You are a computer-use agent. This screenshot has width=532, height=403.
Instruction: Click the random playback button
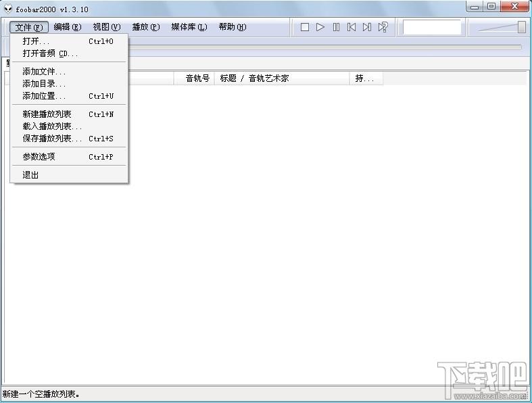point(383,27)
